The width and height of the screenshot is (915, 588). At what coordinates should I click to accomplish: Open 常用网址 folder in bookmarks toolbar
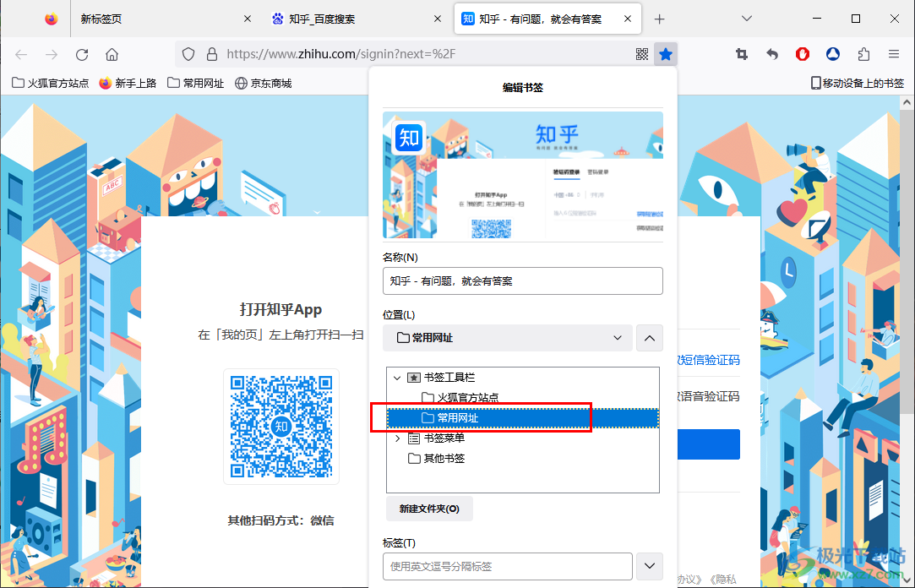195,83
